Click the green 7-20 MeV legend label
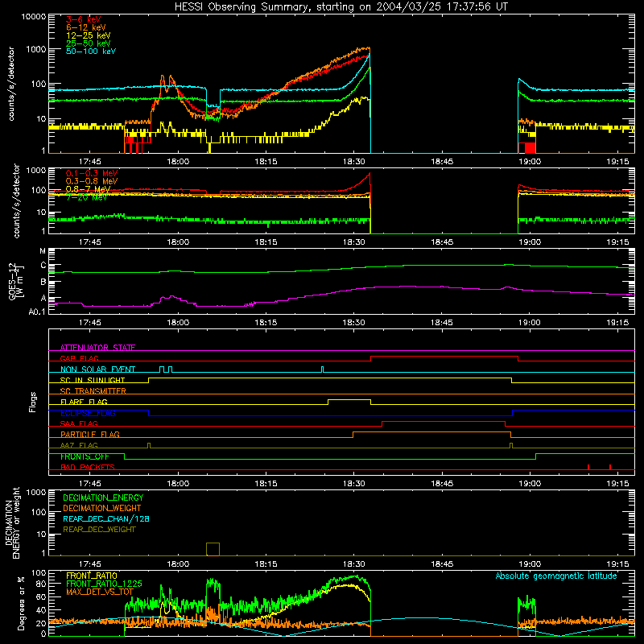The height and width of the screenshot is (644, 644). pyautogui.click(x=86, y=197)
